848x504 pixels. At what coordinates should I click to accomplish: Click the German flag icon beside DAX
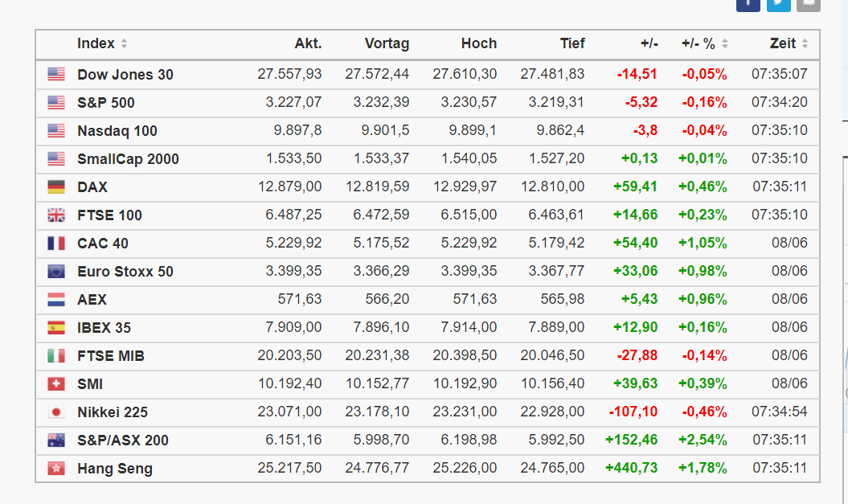click(55, 187)
